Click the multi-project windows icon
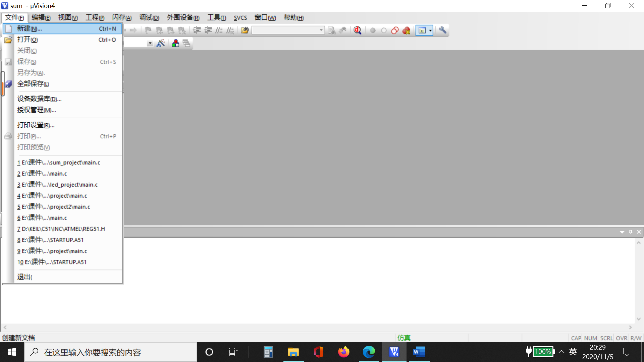Screen dimensions: 644x362 pyautogui.click(x=186, y=43)
